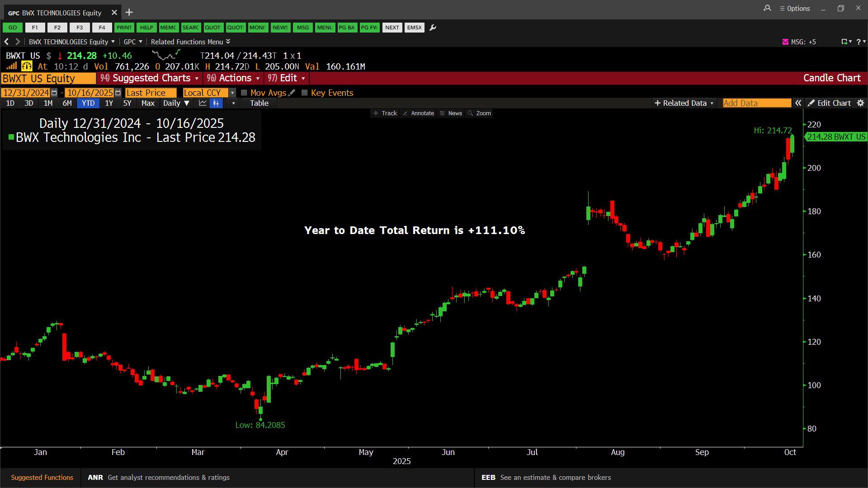
Task: Click the wrench settings icon
Action: [x=433, y=28]
